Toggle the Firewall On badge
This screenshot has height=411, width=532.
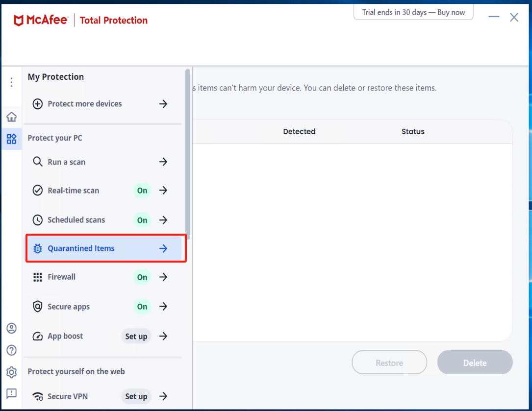point(142,277)
